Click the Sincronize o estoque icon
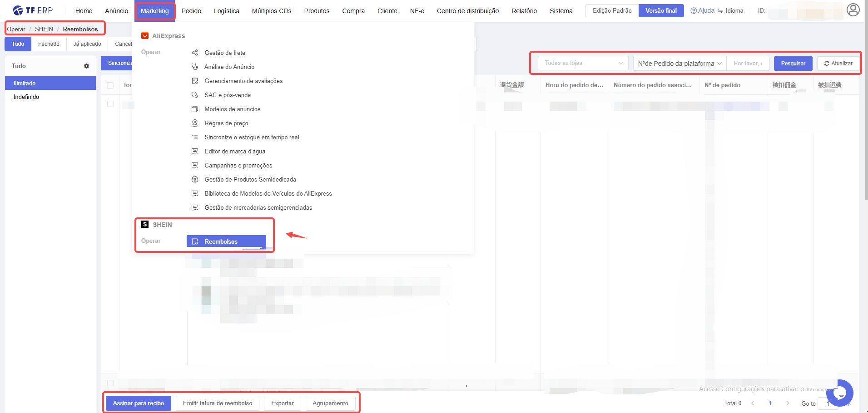 195,137
